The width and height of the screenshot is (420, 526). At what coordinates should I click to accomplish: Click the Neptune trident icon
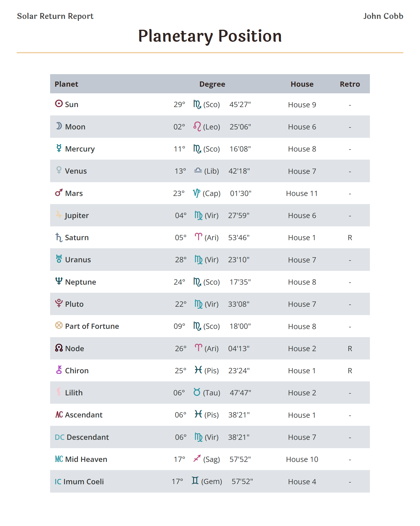tap(59, 281)
